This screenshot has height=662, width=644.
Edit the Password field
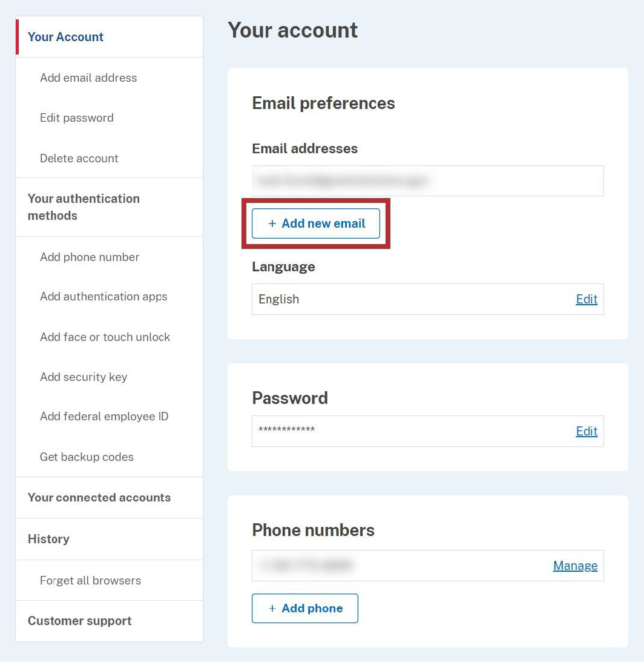coord(586,431)
